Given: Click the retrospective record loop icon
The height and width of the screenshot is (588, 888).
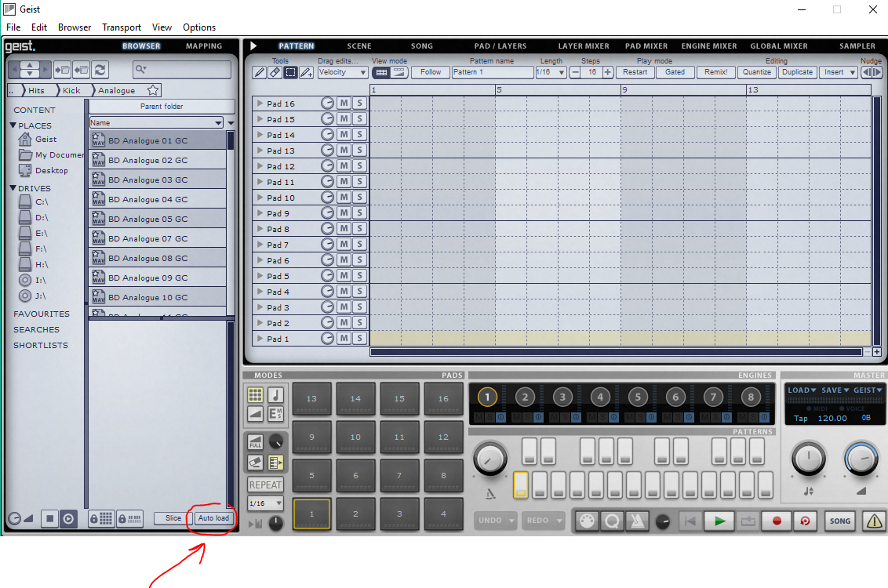Looking at the screenshot, I should (x=806, y=521).
